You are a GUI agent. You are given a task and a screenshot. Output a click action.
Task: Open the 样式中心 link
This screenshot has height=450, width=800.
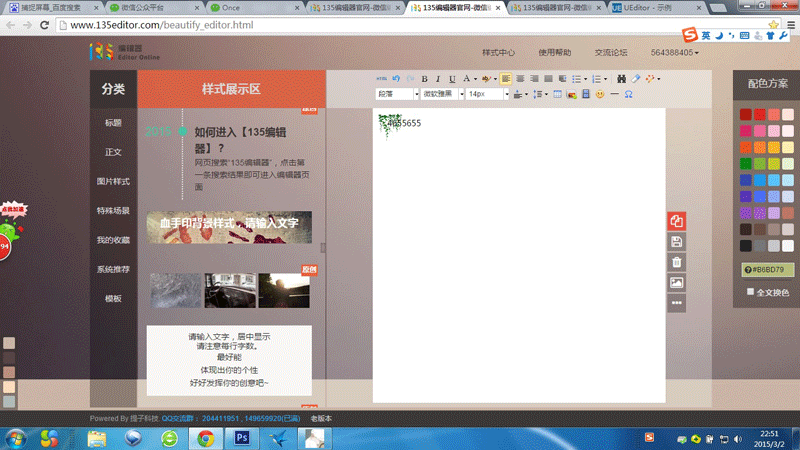[x=498, y=53]
